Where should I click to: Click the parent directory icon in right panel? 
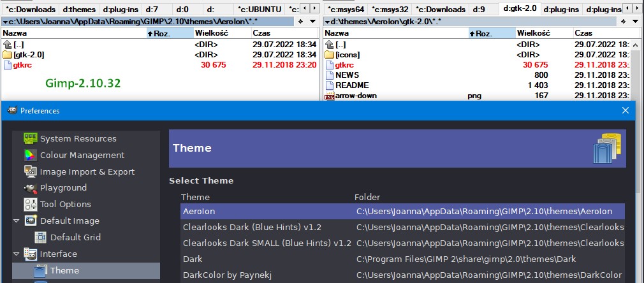(330, 45)
